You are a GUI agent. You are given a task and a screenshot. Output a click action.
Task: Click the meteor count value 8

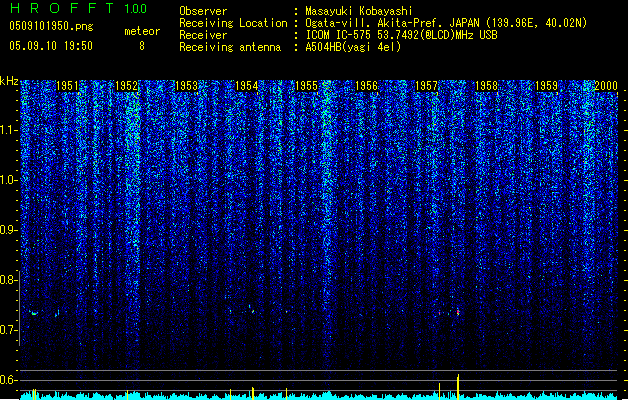(142, 46)
